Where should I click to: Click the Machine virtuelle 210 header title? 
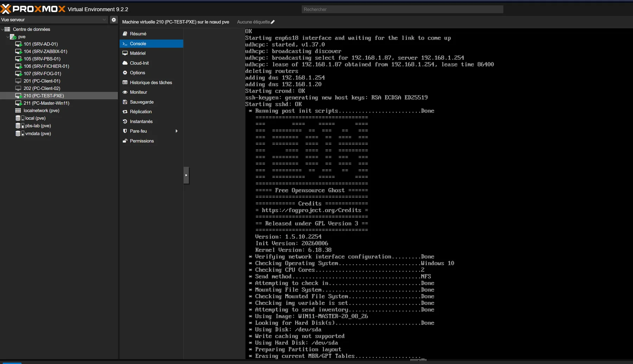[175, 22]
